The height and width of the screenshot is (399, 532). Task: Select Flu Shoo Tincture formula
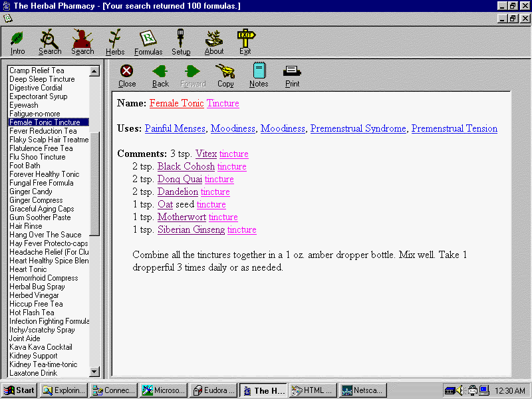pyautogui.click(x=49, y=157)
